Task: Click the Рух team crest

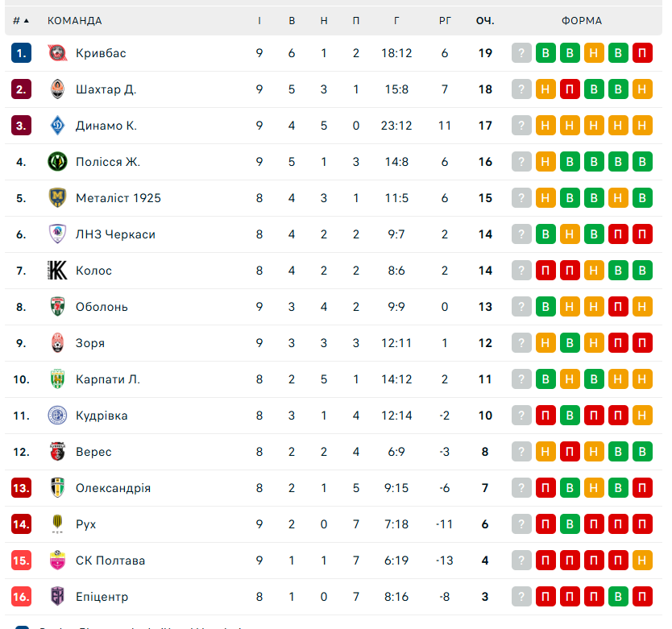Action: click(x=57, y=524)
